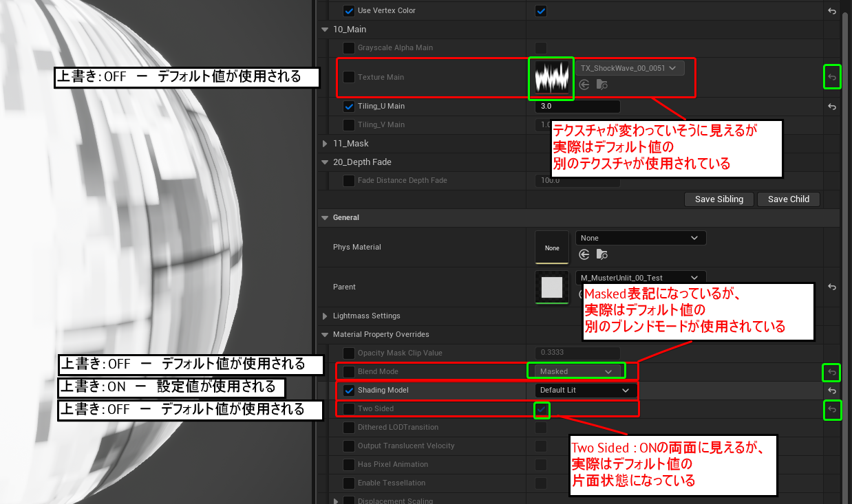Click the Use Selected Asset arrow for Texture Main
The width and height of the screenshot is (852, 504).
coord(584,85)
